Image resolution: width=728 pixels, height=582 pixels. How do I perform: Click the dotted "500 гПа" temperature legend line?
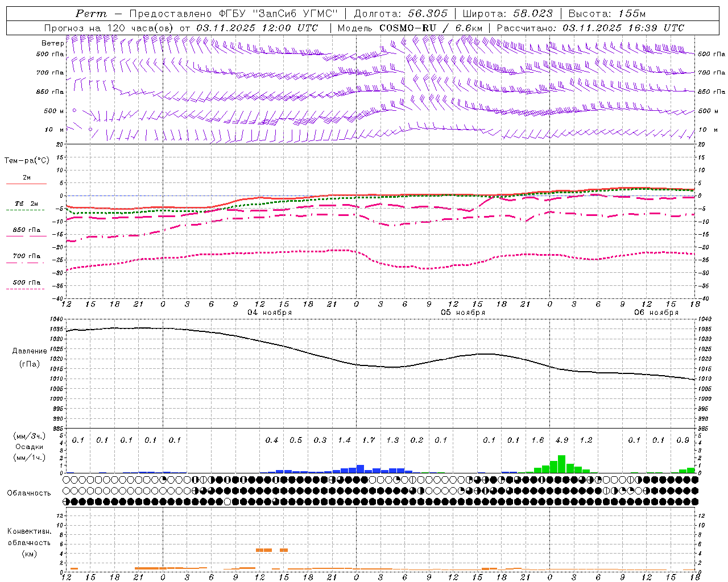(x=26, y=289)
